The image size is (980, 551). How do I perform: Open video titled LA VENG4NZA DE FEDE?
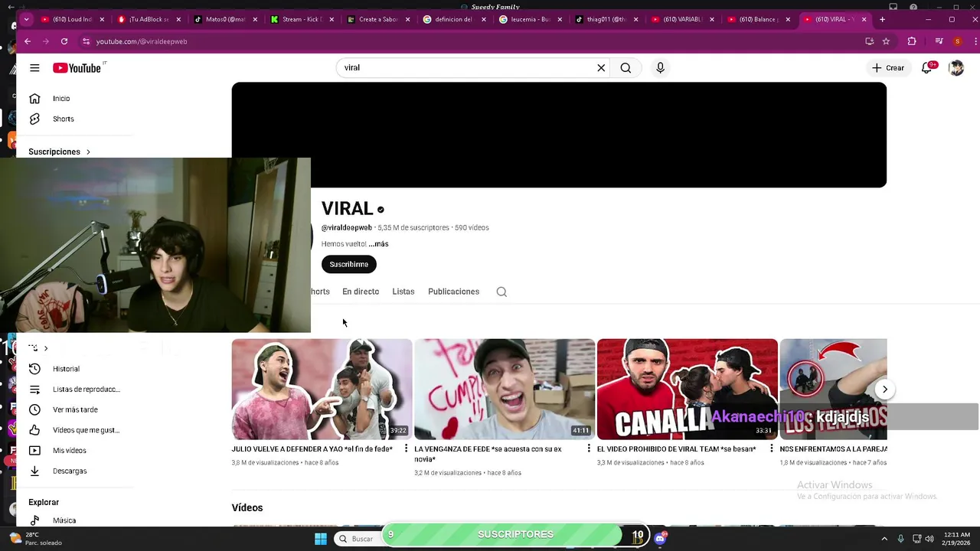[488, 454]
